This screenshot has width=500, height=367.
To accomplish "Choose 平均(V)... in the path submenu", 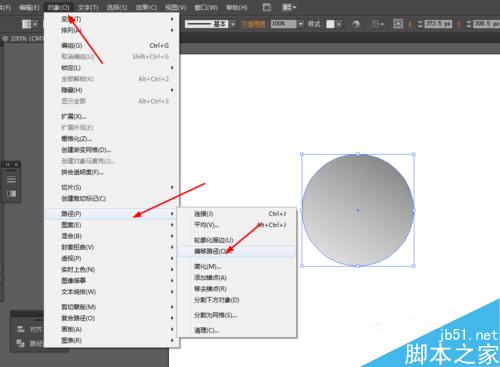I will 237,225.
